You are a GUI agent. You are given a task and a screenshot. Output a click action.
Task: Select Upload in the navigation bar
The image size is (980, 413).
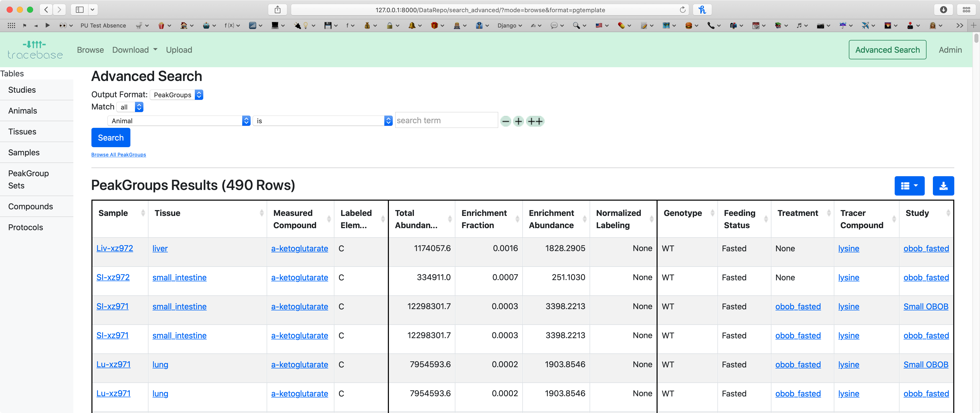pyautogui.click(x=179, y=50)
